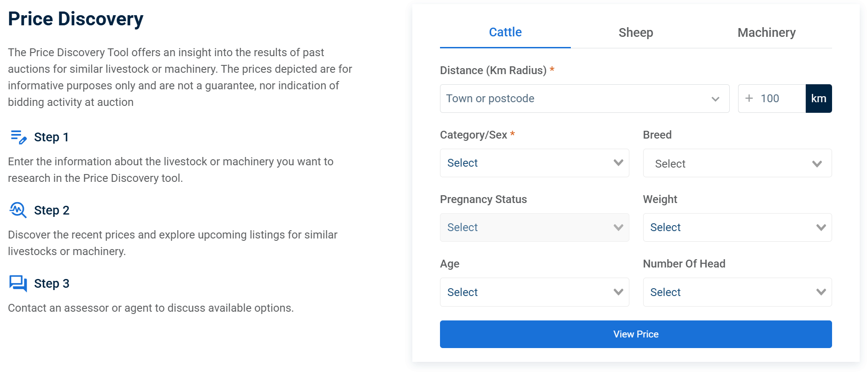Screen dimensions: 868x372
Task: Click the Step 3 heading text
Action: [52, 284]
